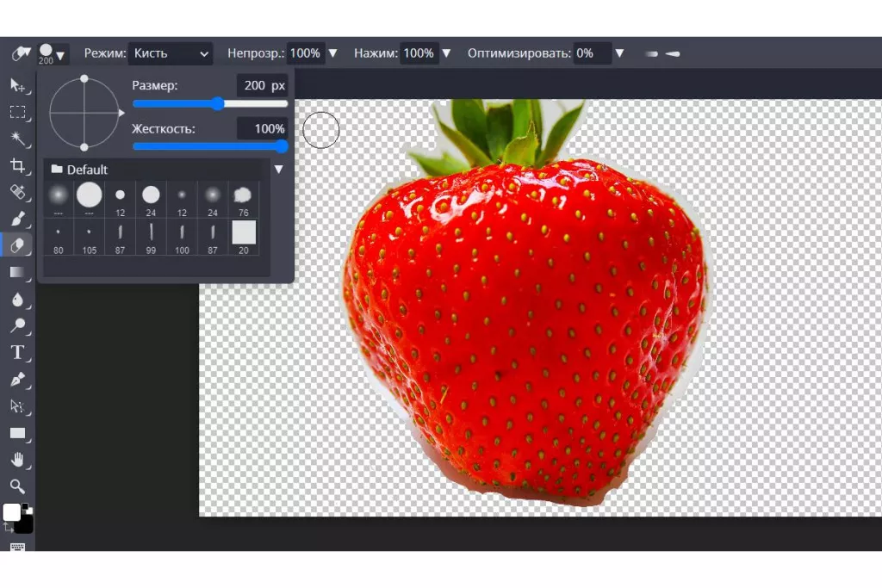Select the Rectangular Marquee selection tool
882x588 pixels.
(x=17, y=112)
